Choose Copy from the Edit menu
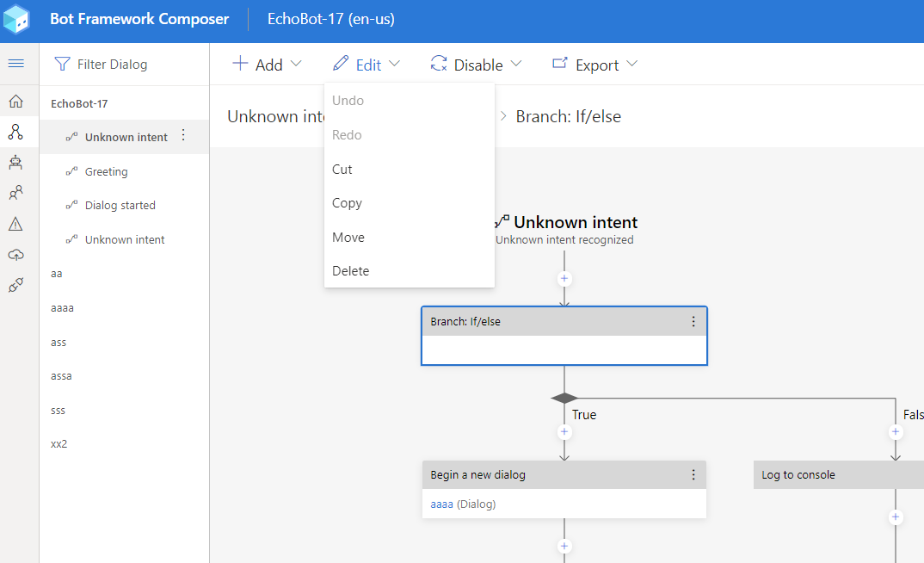Viewport: 924px width, 563px height. [x=409, y=203]
